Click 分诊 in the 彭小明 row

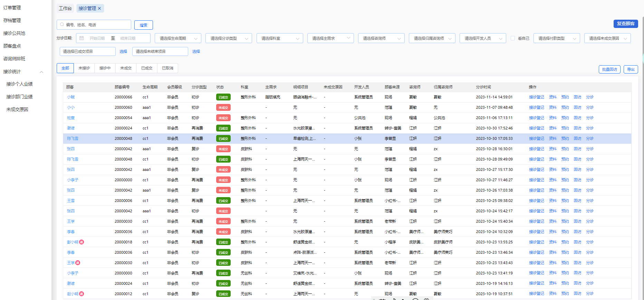pos(590,242)
